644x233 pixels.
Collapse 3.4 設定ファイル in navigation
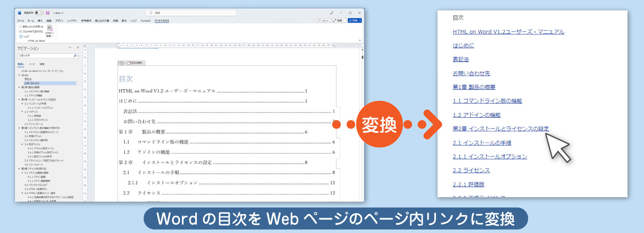point(22,144)
